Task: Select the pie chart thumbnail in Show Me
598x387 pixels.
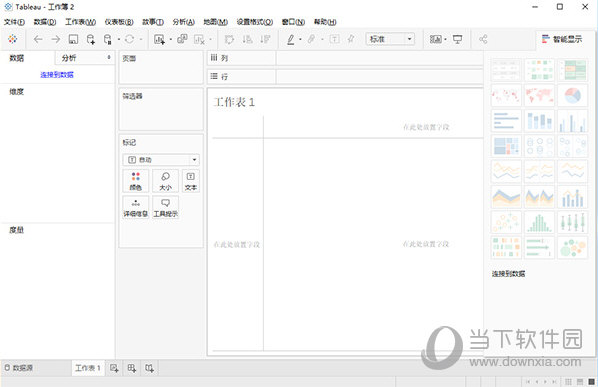Action: click(572, 95)
